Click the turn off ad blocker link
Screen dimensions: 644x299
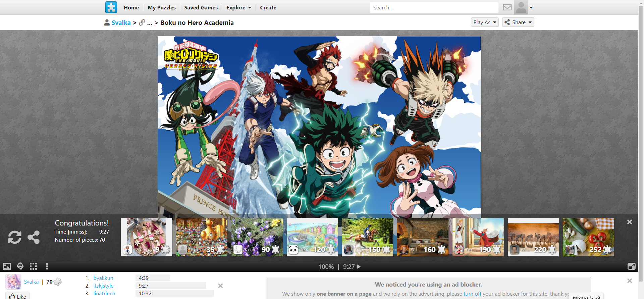pos(472,294)
